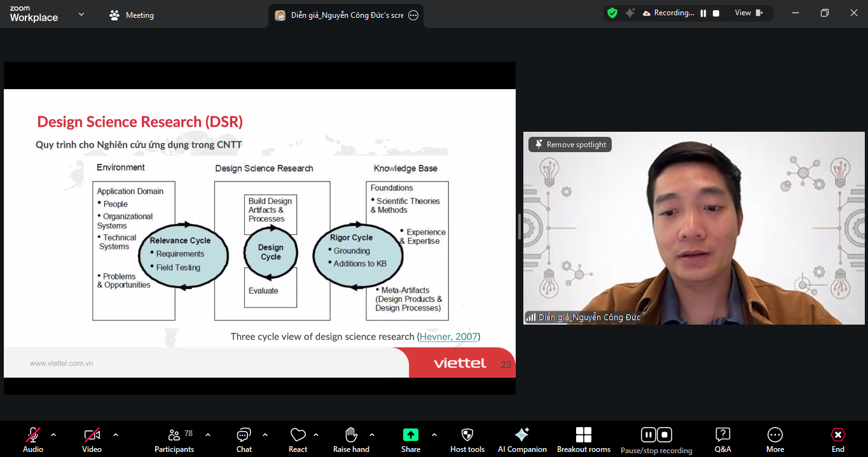Raise hand in the meeting
This screenshot has width=868, height=457.
click(351, 440)
